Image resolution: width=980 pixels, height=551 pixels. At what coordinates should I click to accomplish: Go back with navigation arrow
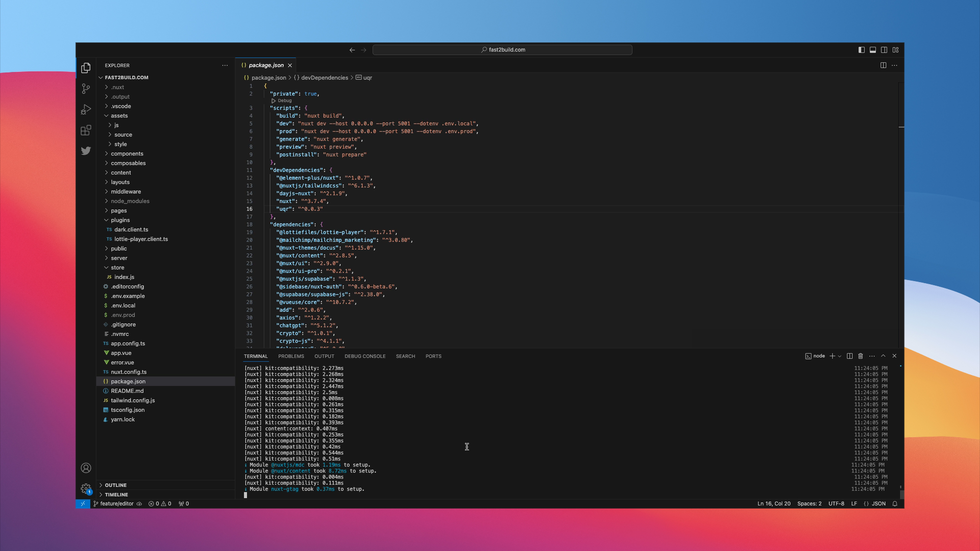click(x=352, y=50)
